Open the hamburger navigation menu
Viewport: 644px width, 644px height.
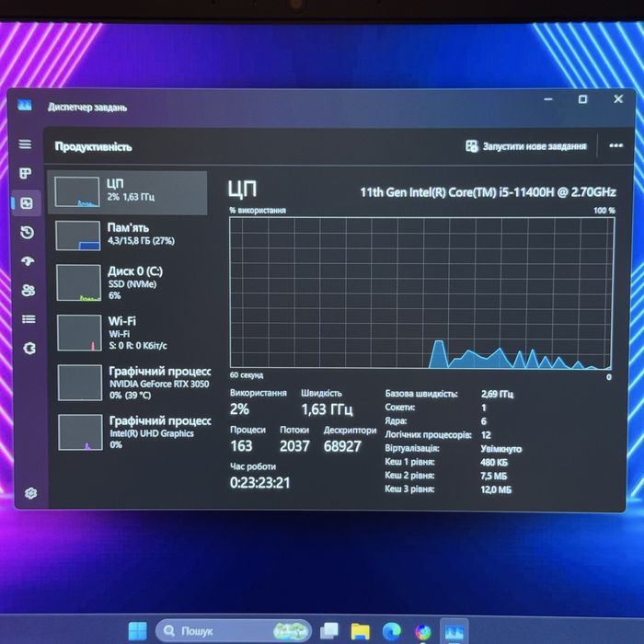point(25,144)
